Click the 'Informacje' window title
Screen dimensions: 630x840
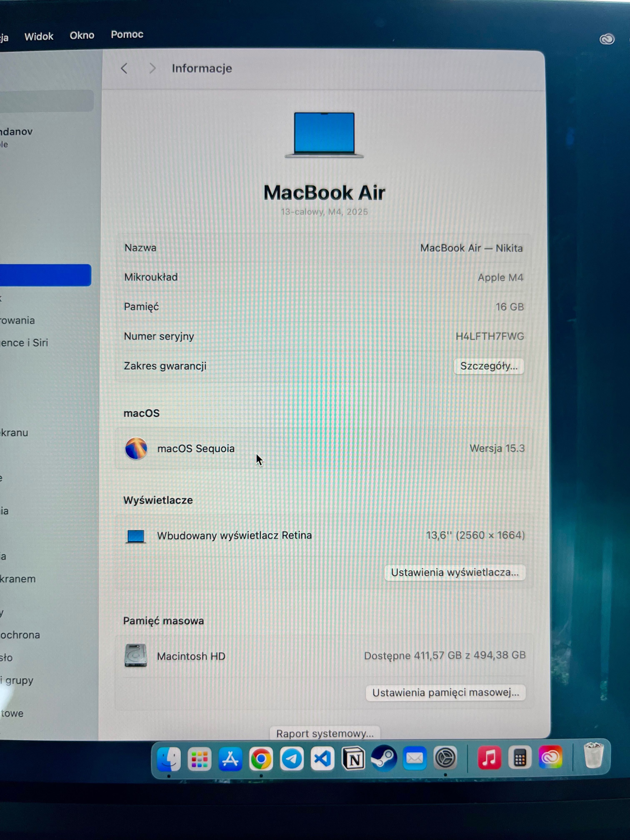point(202,68)
